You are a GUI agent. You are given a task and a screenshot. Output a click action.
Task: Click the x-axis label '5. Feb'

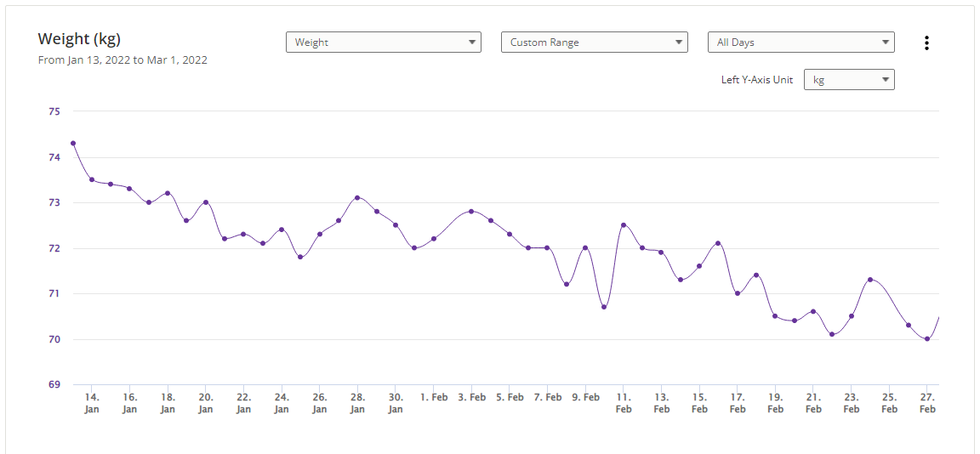pyautogui.click(x=510, y=397)
